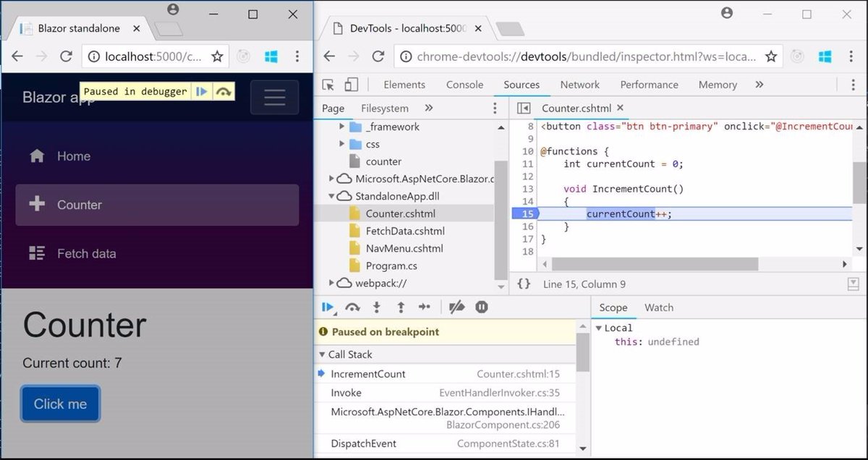Toggle the device toolbar icon

pos(351,85)
